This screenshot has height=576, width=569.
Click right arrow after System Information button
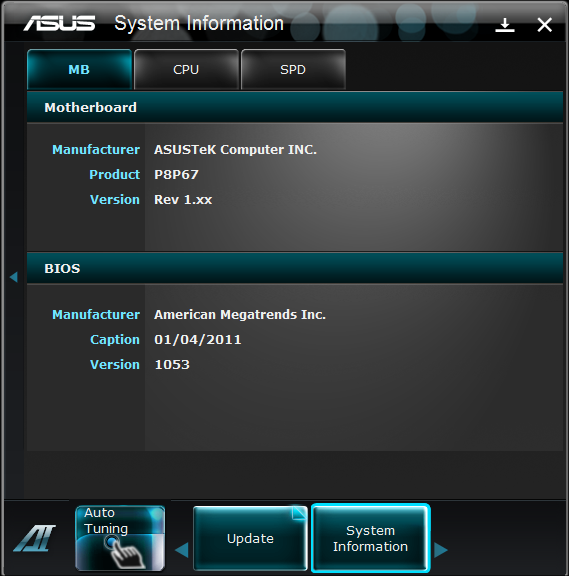point(440,550)
